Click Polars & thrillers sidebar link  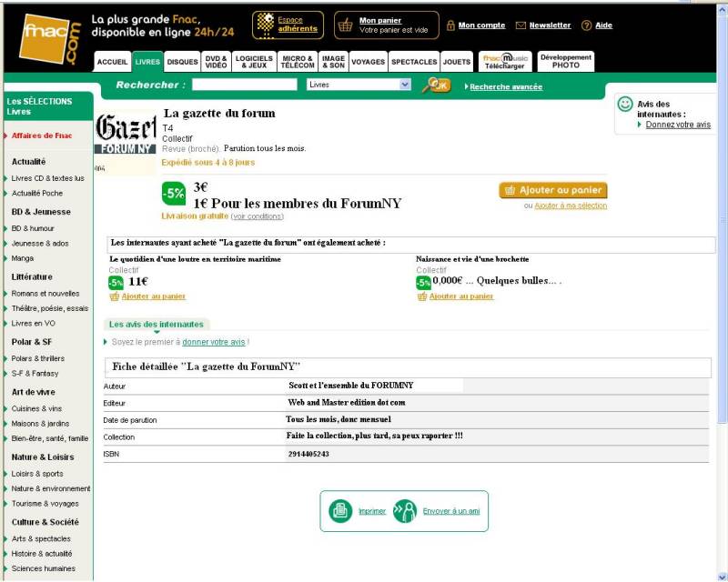tap(38, 358)
